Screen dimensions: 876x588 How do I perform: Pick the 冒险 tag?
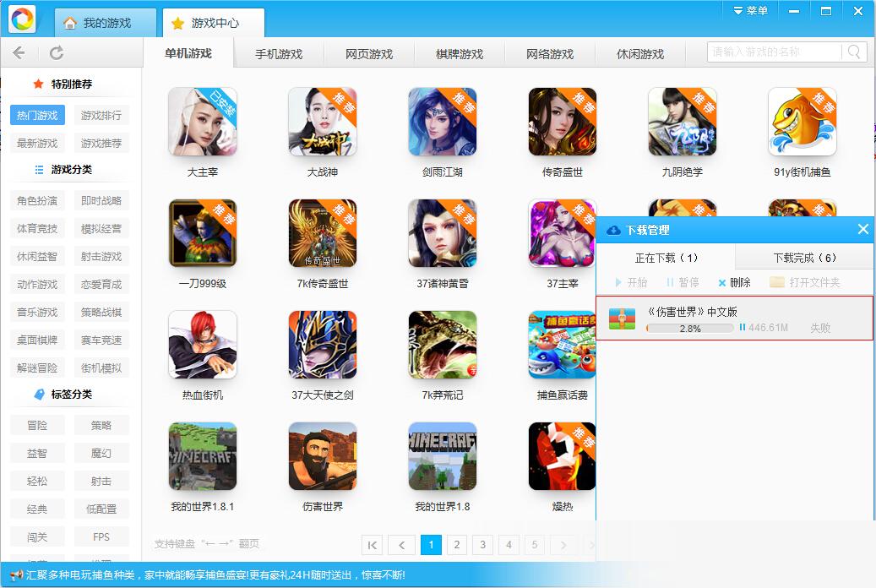(37, 425)
